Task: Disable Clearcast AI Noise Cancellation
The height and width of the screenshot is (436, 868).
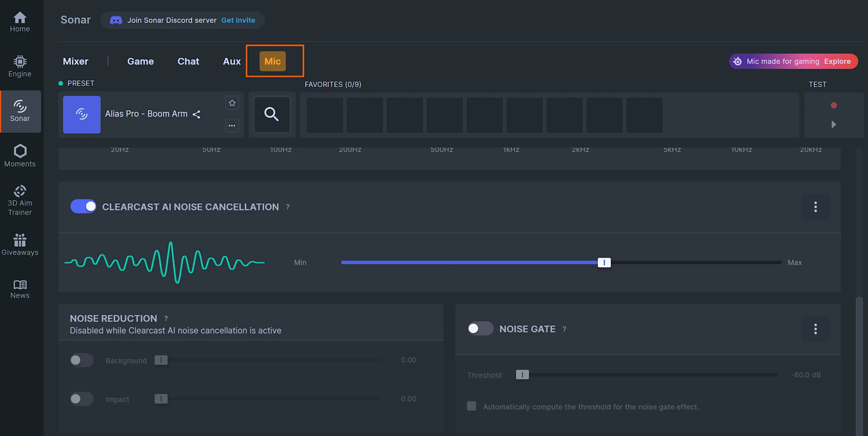Action: (x=83, y=206)
